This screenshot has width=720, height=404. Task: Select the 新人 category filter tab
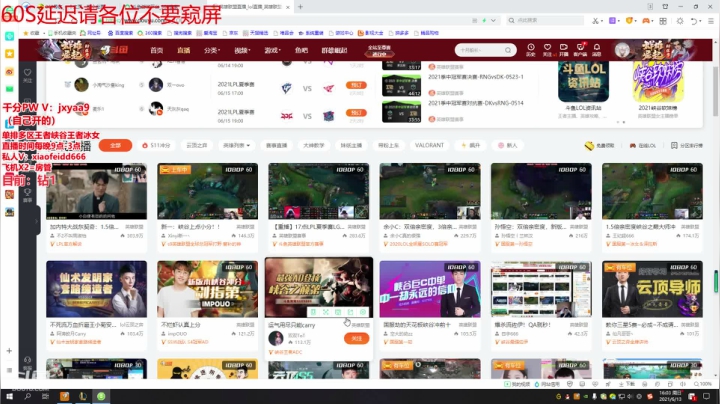pyautogui.click(x=507, y=146)
